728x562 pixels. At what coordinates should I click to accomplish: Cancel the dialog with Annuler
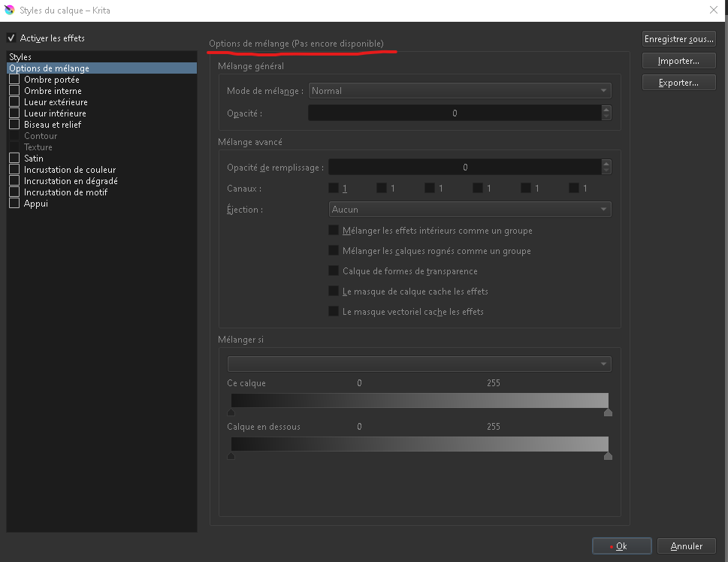[x=686, y=546]
